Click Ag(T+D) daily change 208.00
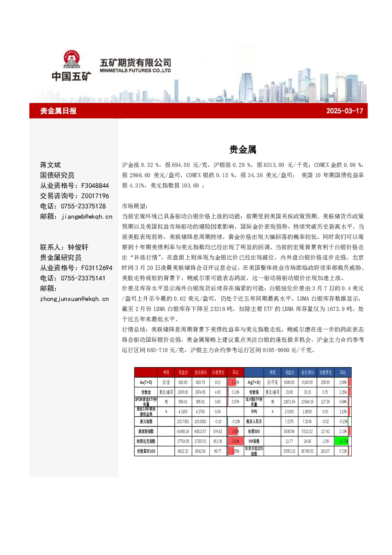The height and width of the screenshot is (555, 392). click(x=325, y=383)
